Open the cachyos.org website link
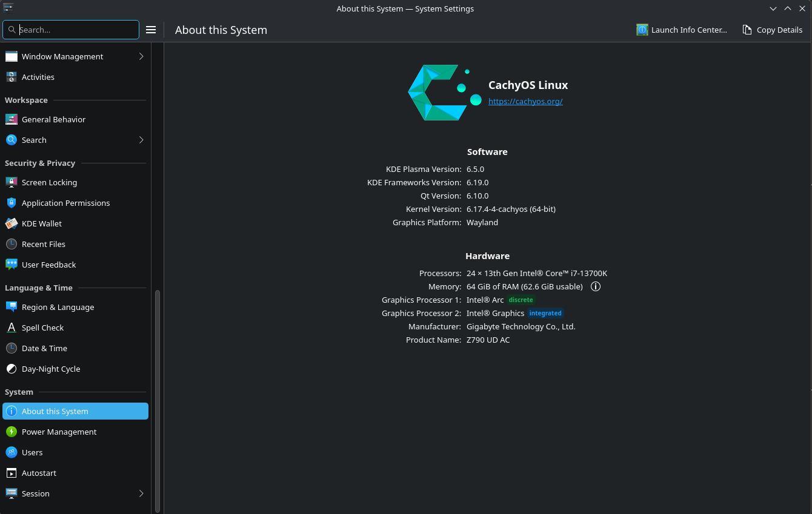 (525, 101)
